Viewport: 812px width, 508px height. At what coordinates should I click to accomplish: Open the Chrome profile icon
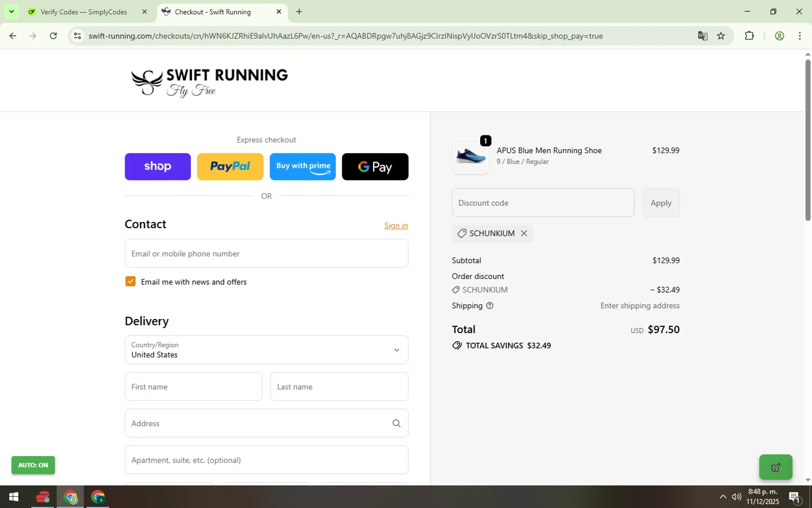coord(780,36)
